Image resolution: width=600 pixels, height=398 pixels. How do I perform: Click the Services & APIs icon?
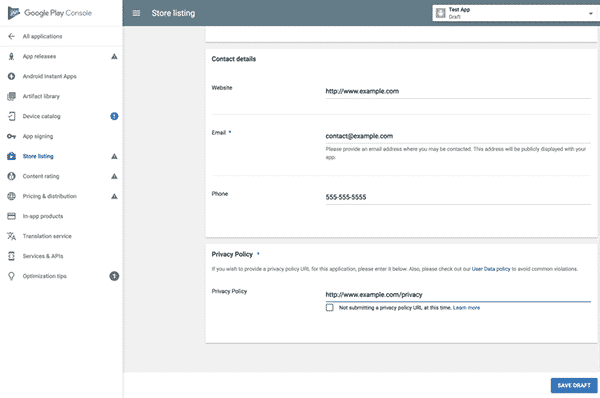tap(11, 256)
